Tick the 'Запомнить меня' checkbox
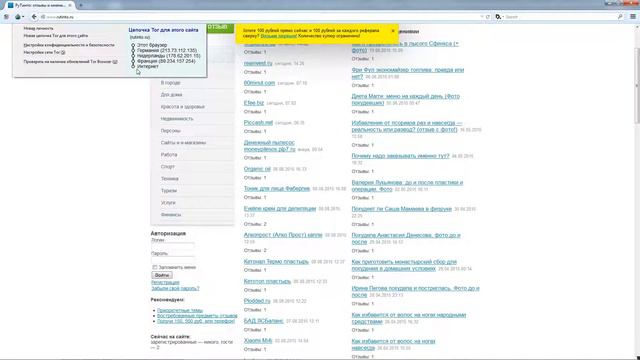Image resolution: width=640 pixels, height=360 pixels. [x=155, y=267]
